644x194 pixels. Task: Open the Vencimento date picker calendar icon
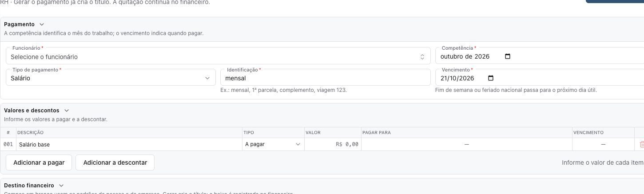(491, 78)
